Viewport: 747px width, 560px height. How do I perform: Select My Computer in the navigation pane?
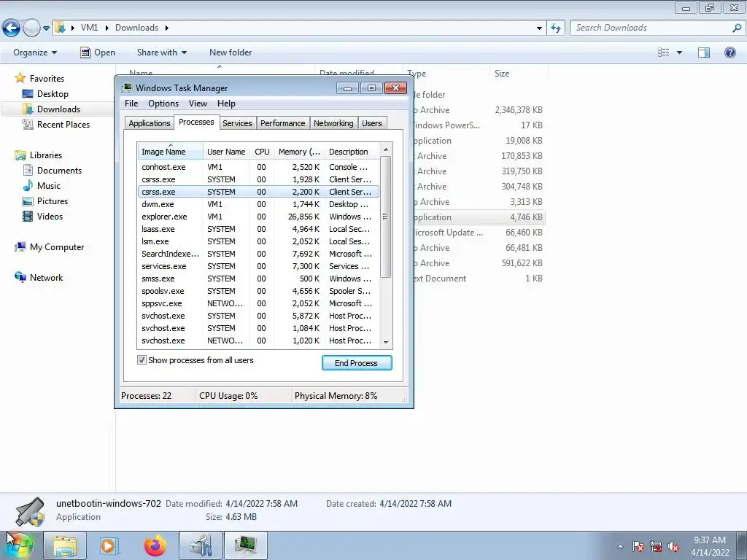pyautogui.click(x=50, y=246)
